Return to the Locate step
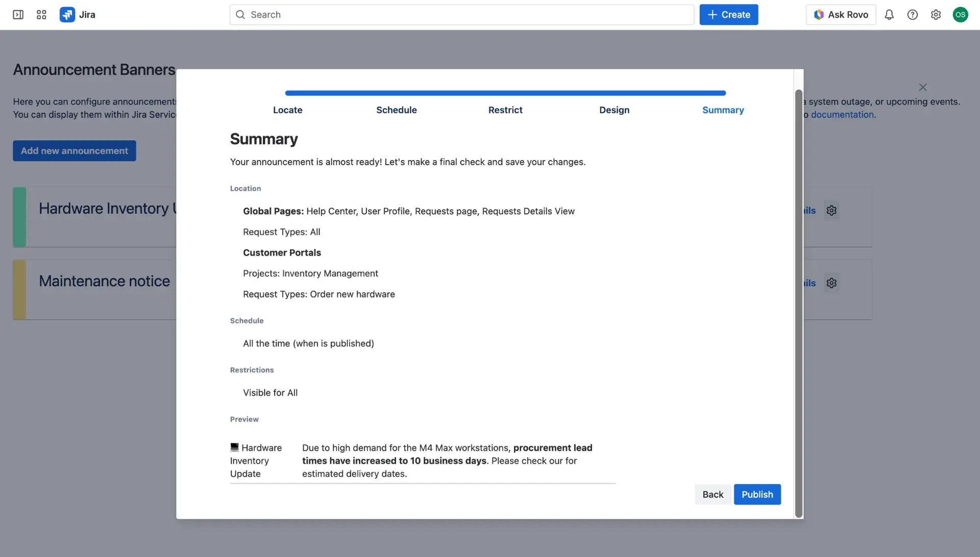This screenshot has height=557, width=980. [x=287, y=110]
